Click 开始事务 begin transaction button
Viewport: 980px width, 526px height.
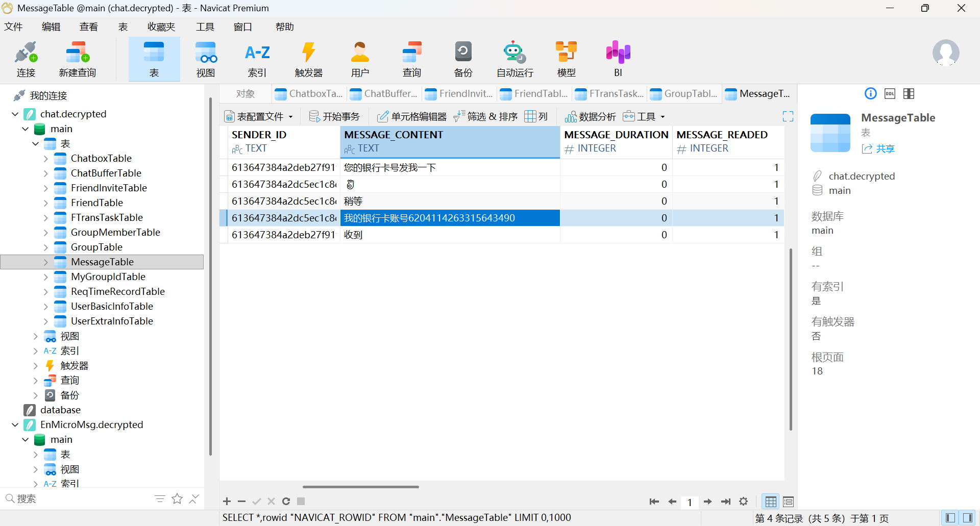[x=335, y=117]
